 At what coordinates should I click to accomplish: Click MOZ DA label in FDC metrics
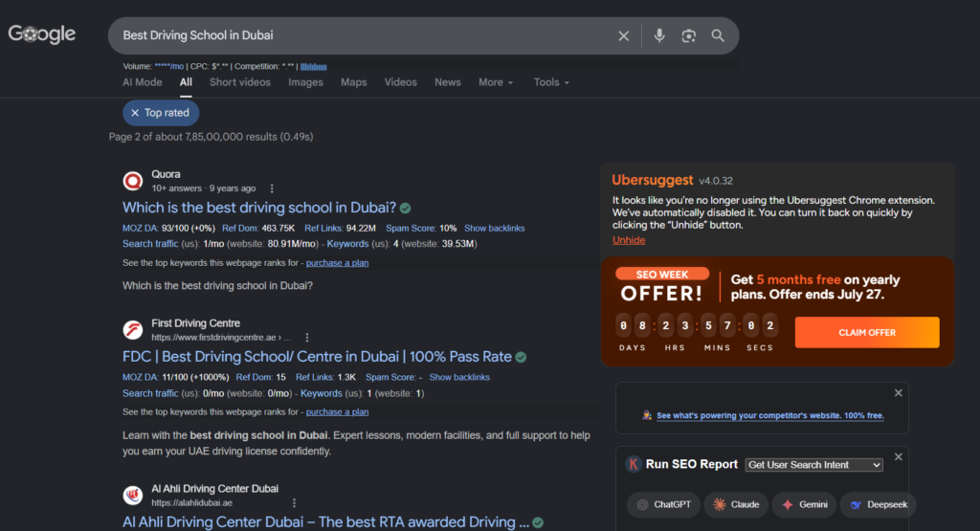coord(140,377)
